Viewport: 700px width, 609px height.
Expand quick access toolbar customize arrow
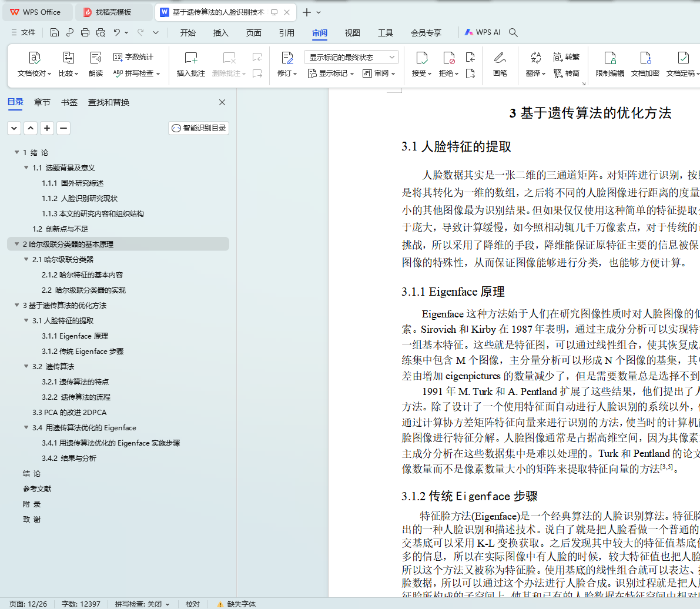155,32
